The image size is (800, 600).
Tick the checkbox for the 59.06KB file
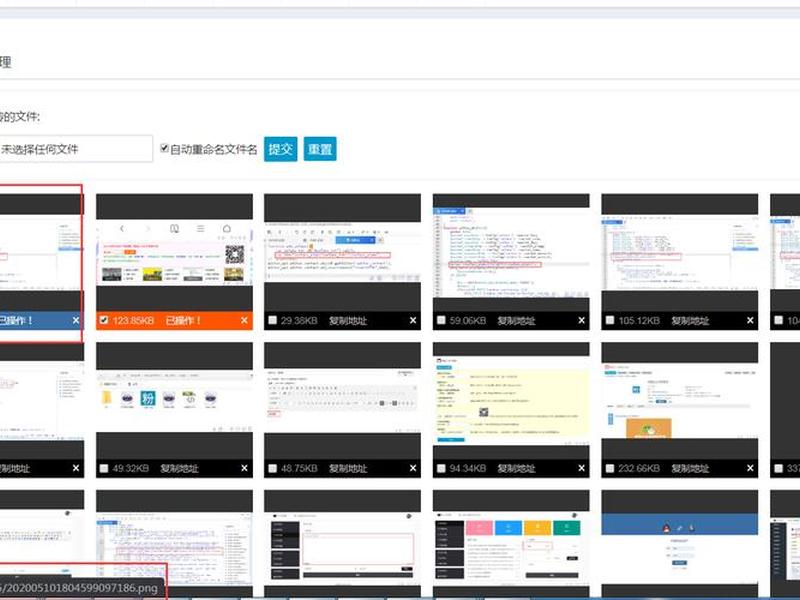[x=441, y=320]
